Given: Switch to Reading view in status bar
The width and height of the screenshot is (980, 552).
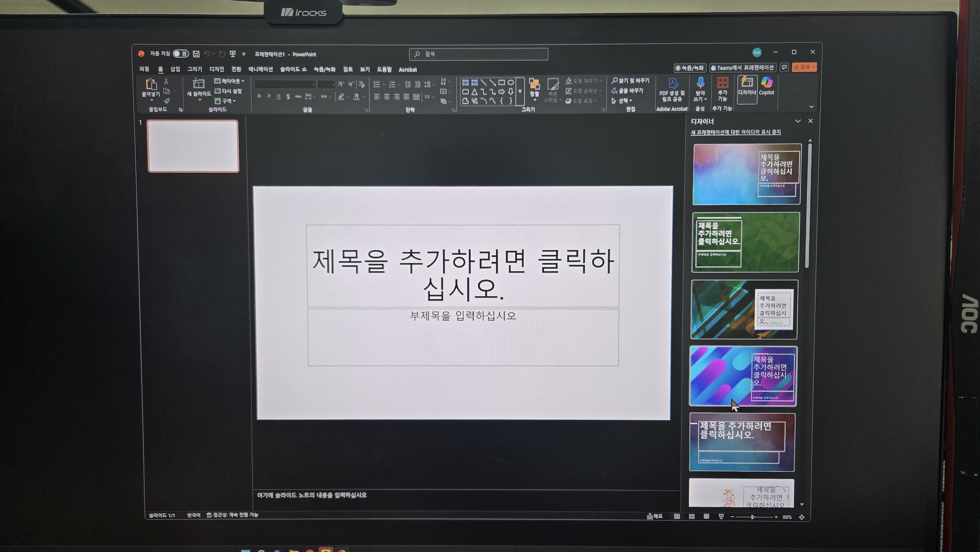Looking at the screenshot, I should 706,517.
